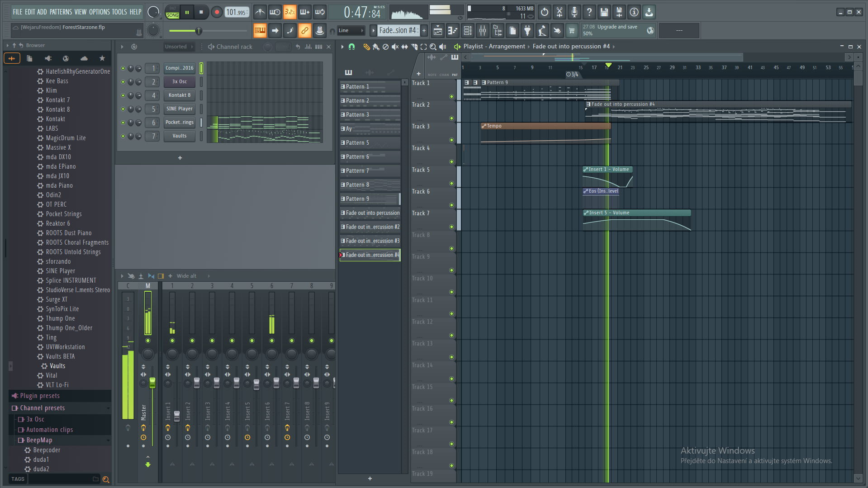Select the draw pencil tool in playlist
This screenshot has height=488, width=868.
coord(366,47)
